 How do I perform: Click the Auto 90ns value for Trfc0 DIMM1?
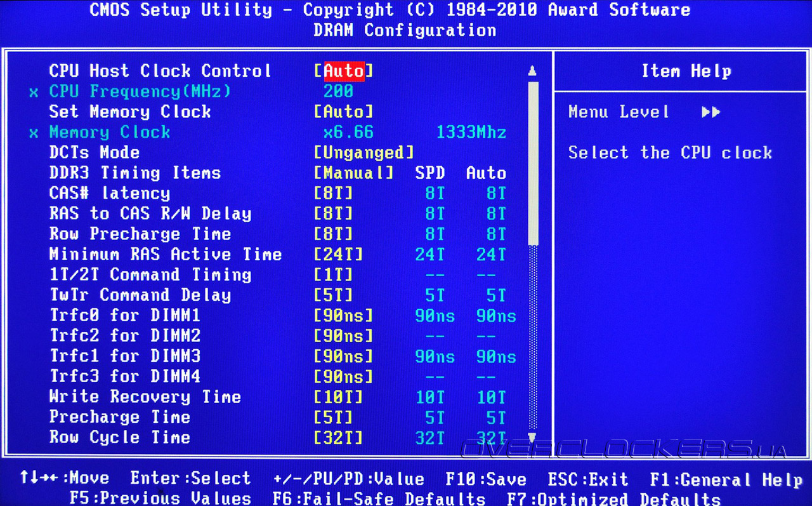[x=496, y=316]
